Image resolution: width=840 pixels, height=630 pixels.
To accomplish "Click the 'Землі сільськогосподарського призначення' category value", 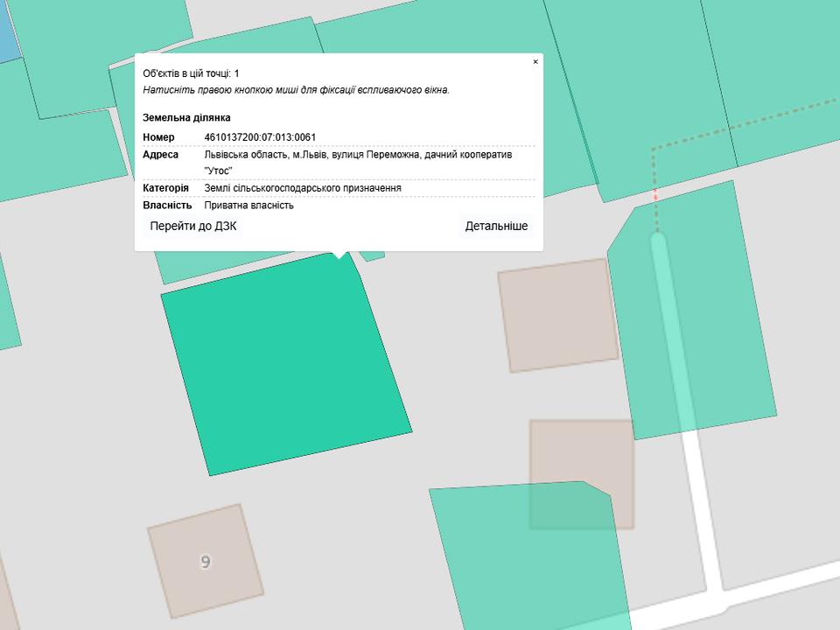I will [x=303, y=188].
